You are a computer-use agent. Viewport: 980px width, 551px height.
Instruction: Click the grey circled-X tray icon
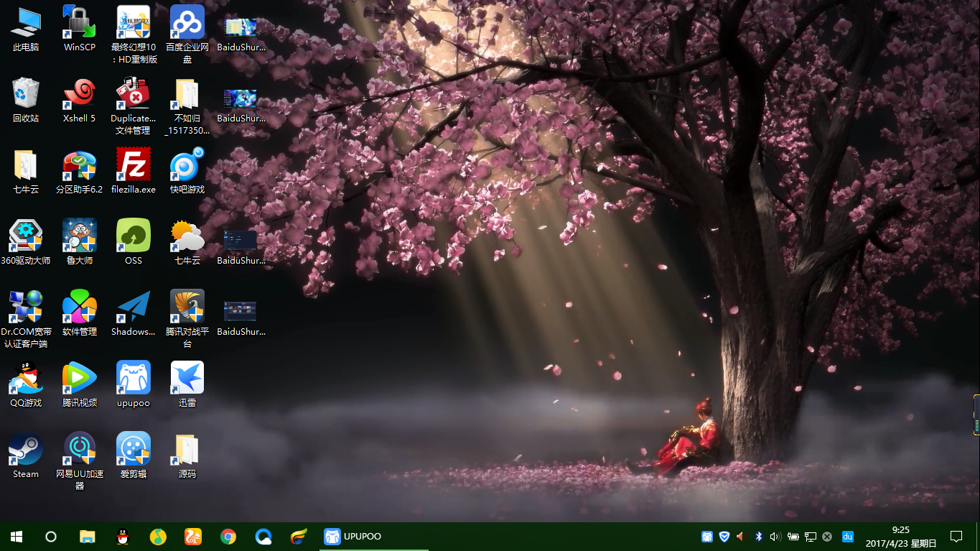[827, 537]
